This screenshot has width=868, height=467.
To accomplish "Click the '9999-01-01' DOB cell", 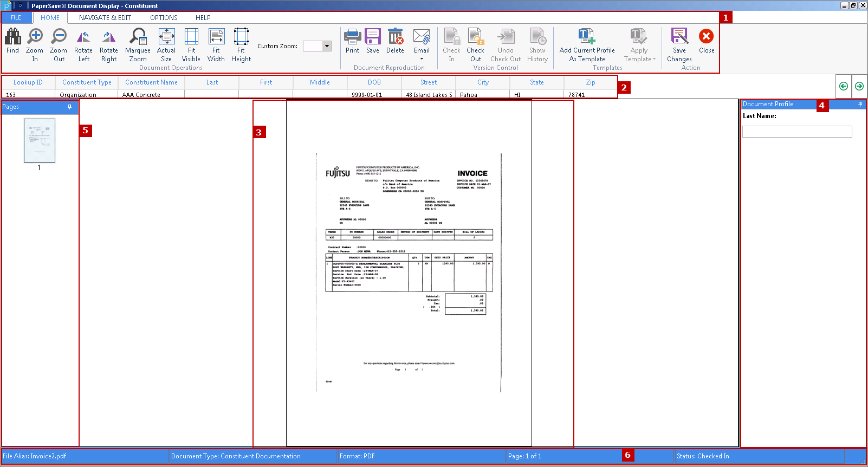I will click(374, 94).
